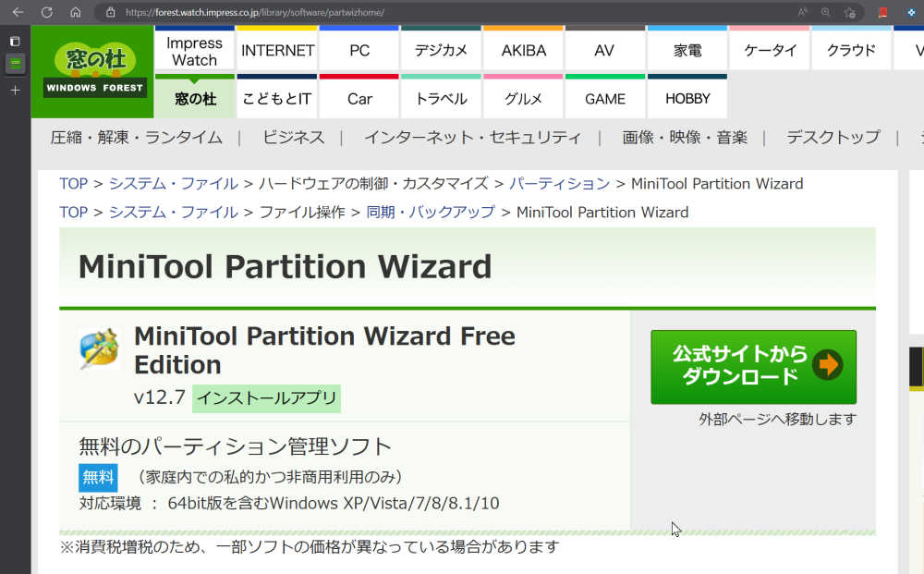Click TOP in the パーティション breadcrumb row

click(74, 184)
